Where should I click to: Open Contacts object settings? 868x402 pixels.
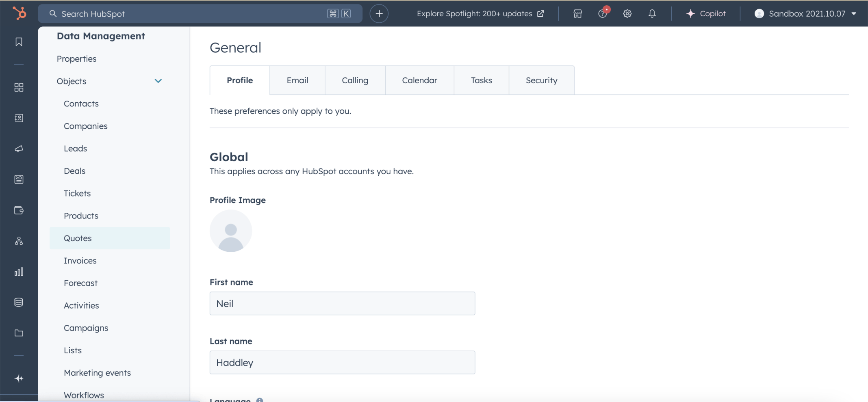(x=81, y=104)
